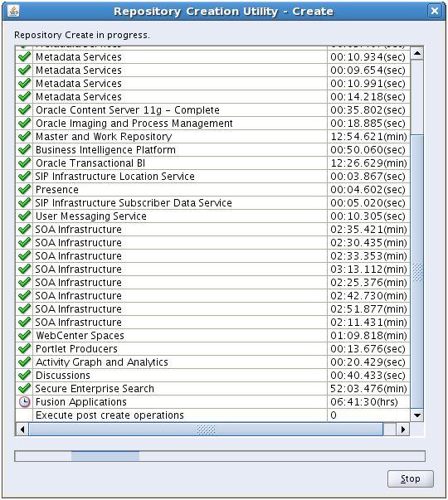
Task: Click the checkmark beside Portlet Producers
Action: click(x=25, y=348)
